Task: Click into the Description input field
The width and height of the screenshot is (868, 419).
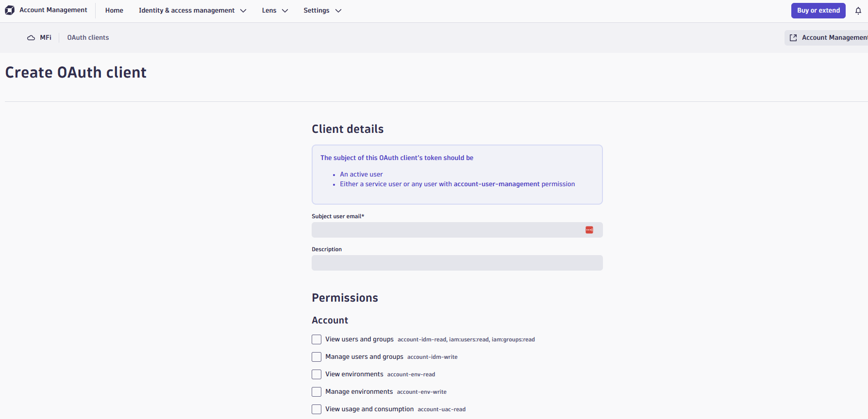Action: click(x=457, y=263)
